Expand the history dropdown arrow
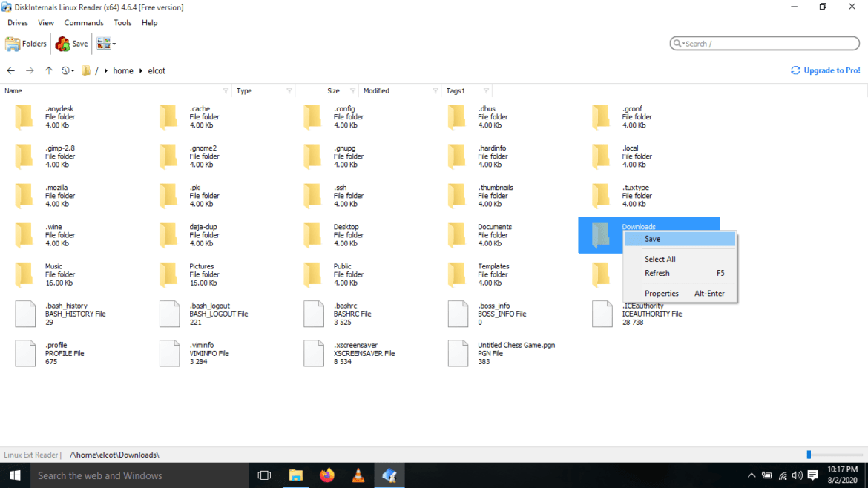868x488 pixels. click(x=72, y=70)
